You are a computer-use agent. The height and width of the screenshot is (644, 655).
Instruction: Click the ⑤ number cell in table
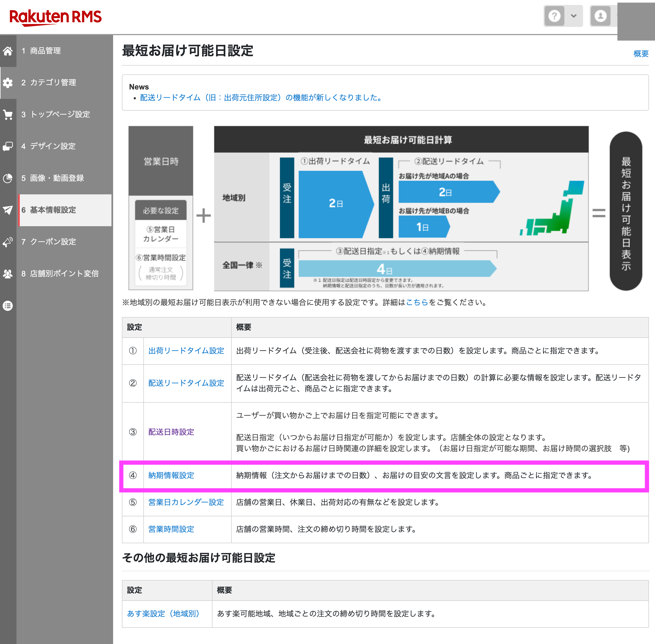click(133, 502)
